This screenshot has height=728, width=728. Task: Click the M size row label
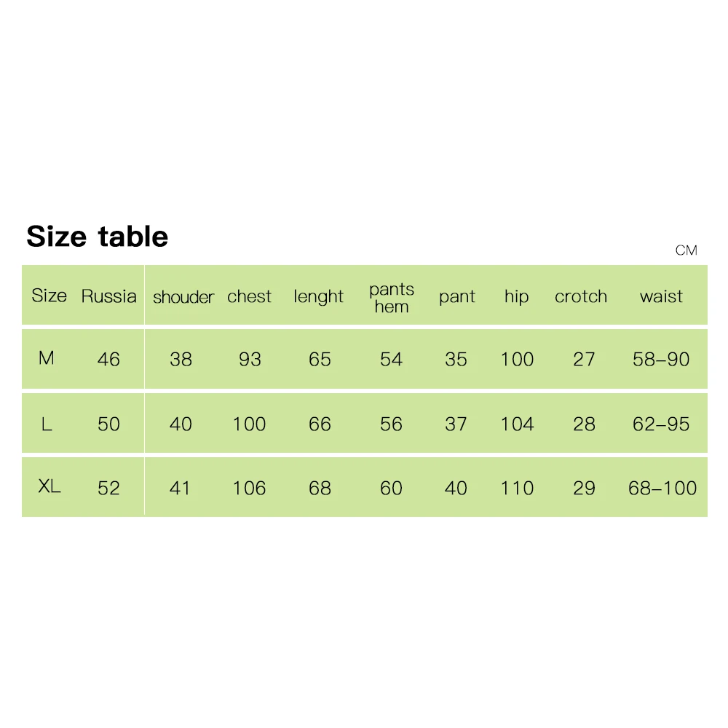[x=47, y=358]
